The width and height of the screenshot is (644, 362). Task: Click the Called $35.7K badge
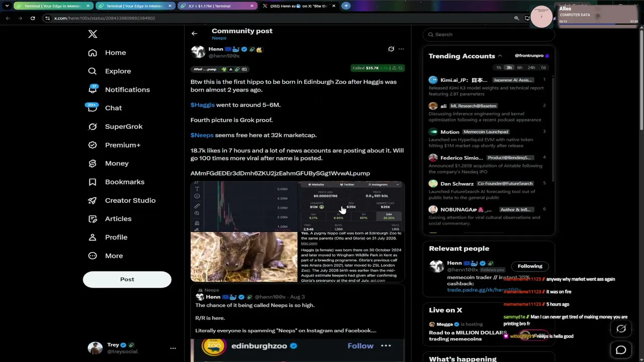[x=377, y=68]
